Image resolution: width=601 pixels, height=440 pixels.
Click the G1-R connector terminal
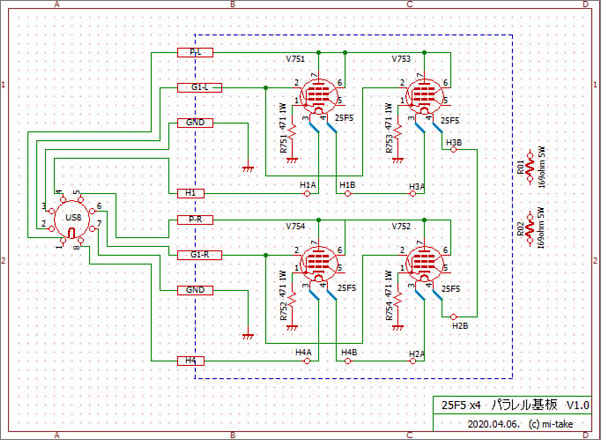click(x=198, y=255)
